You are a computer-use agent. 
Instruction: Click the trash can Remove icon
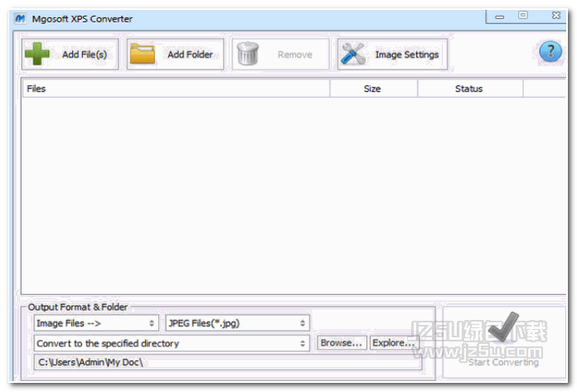point(248,54)
